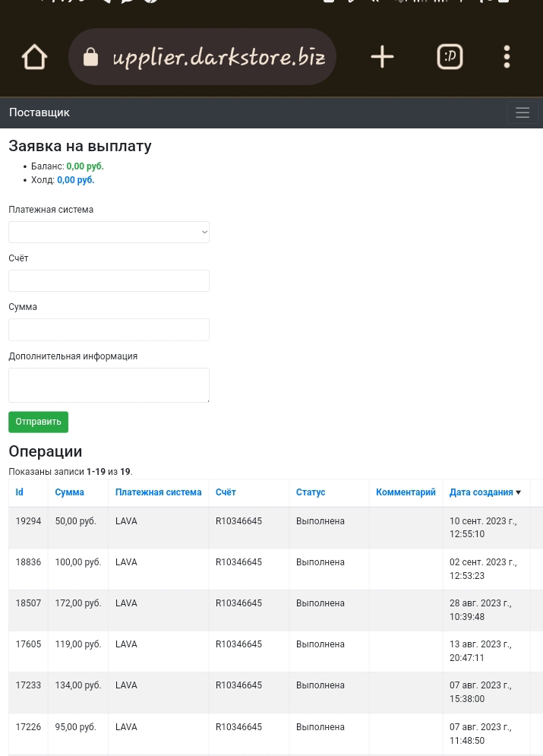Open a new tab with plus icon

(382, 57)
